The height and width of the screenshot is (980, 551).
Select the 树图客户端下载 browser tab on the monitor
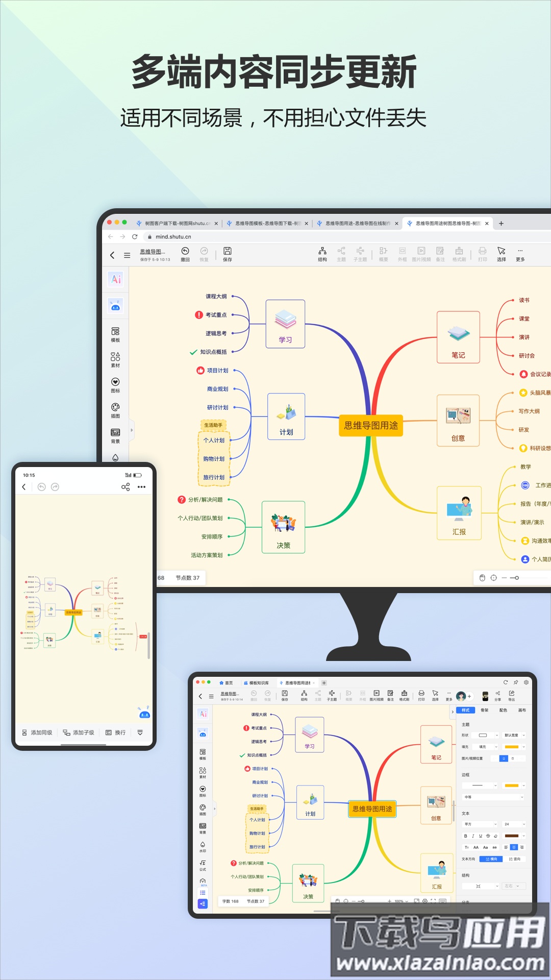pos(177,224)
